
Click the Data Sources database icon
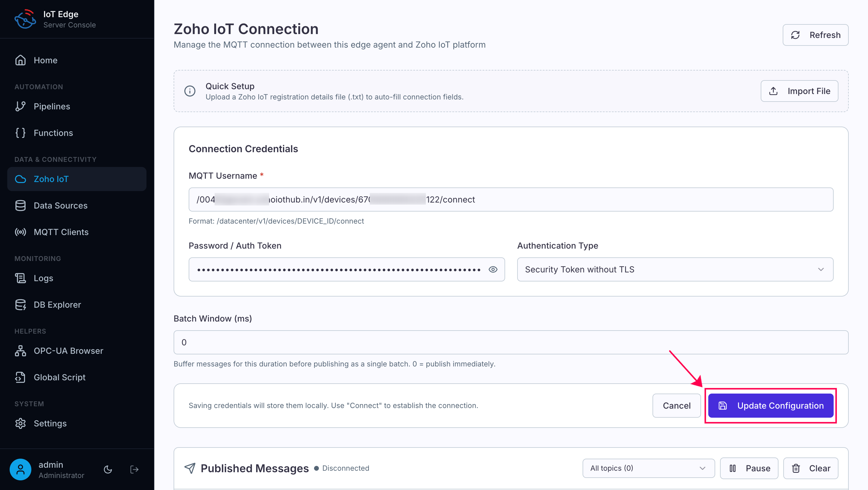tap(20, 206)
